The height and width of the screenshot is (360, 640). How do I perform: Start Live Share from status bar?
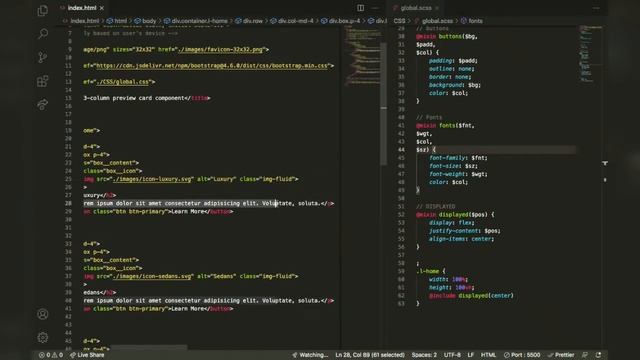pyautogui.click(x=87, y=355)
